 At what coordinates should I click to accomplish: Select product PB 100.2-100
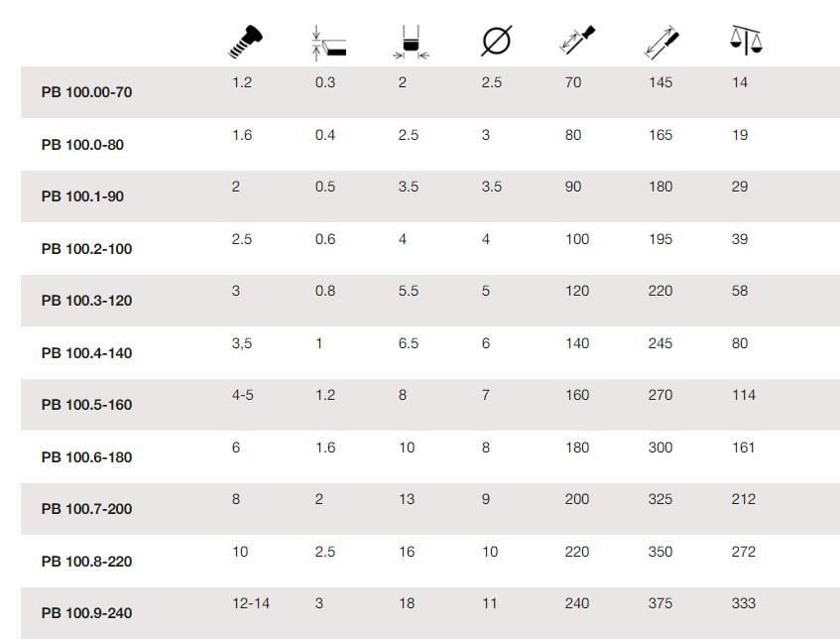point(86,249)
